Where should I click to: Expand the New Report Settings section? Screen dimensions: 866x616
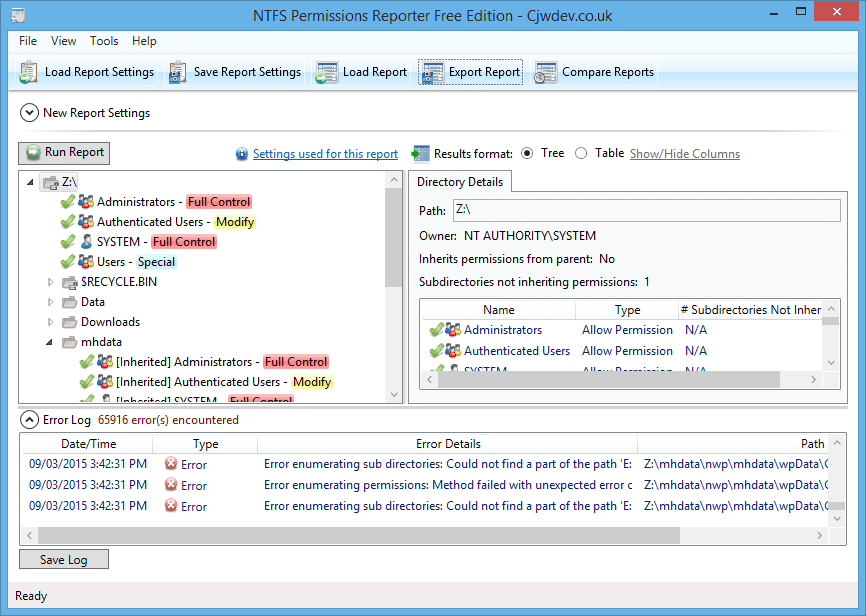[x=29, y=113]
